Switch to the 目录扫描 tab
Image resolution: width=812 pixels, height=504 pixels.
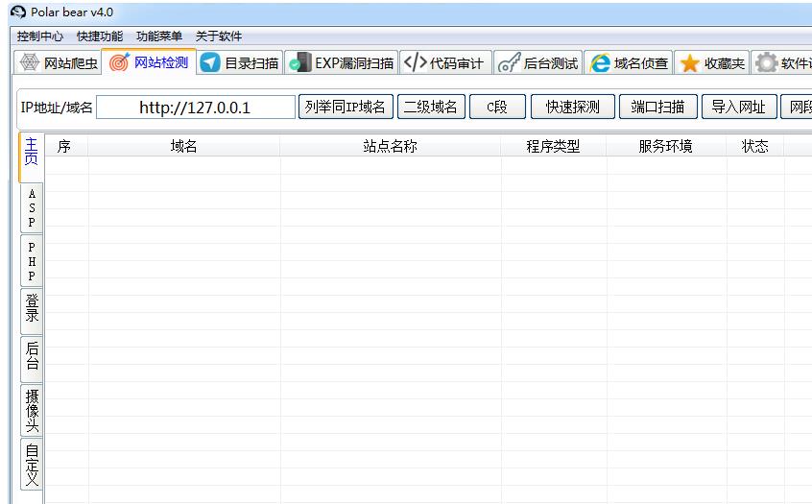click(240, 63)
